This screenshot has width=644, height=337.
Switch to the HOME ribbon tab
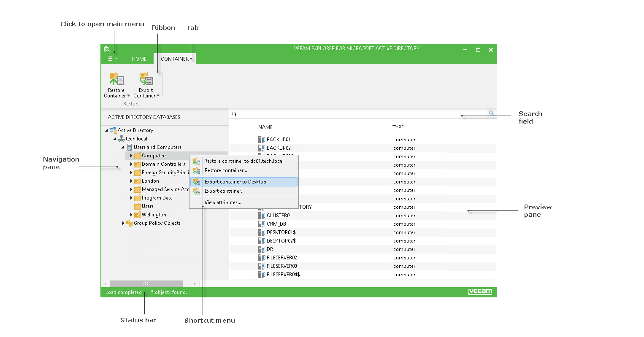click(139, 59)
